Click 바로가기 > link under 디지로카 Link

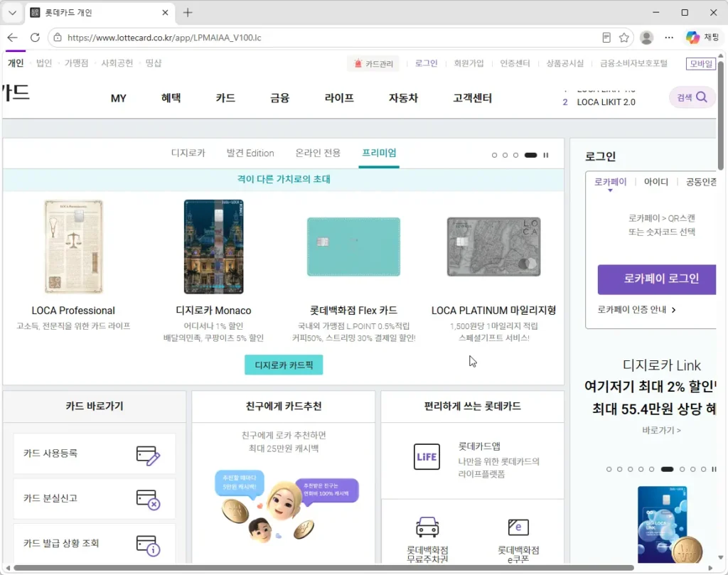661,430
